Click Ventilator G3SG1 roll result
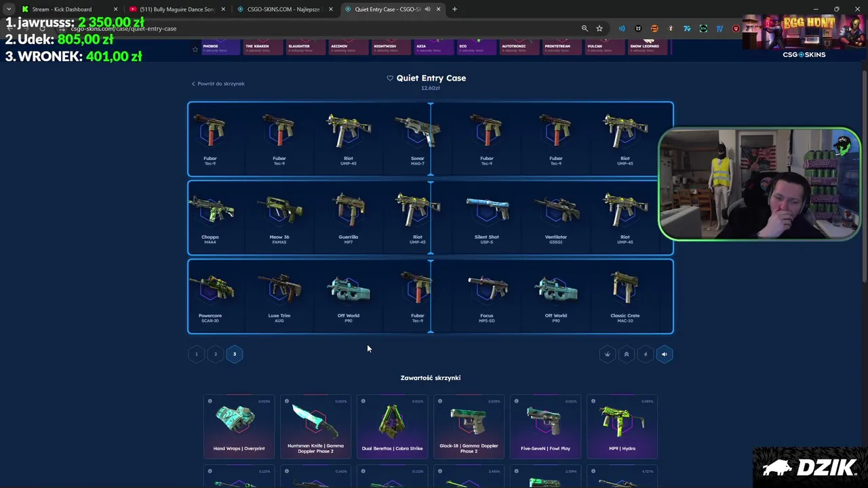 (556, 218)
